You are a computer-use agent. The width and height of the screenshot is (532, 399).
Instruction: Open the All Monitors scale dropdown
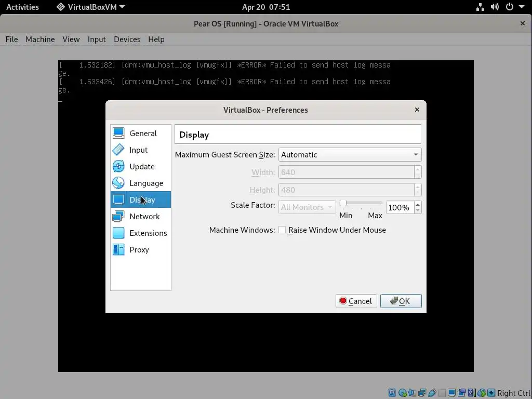pyautogui.click(x=307, y=207)
